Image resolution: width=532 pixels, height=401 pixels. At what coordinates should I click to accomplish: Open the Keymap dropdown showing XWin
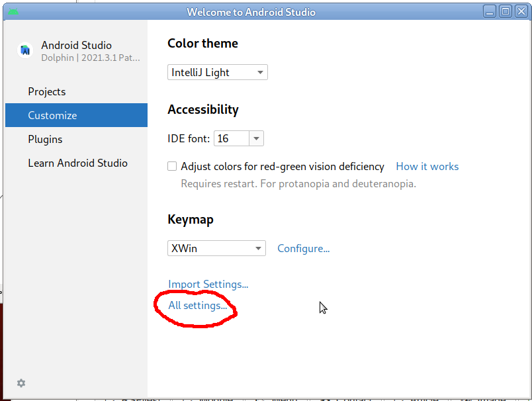point(216,248)
